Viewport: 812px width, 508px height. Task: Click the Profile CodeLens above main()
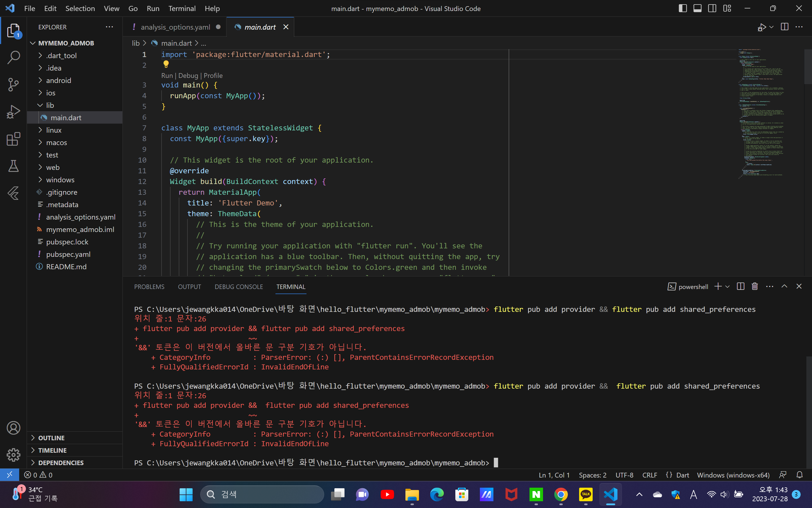tap(213, 76)
